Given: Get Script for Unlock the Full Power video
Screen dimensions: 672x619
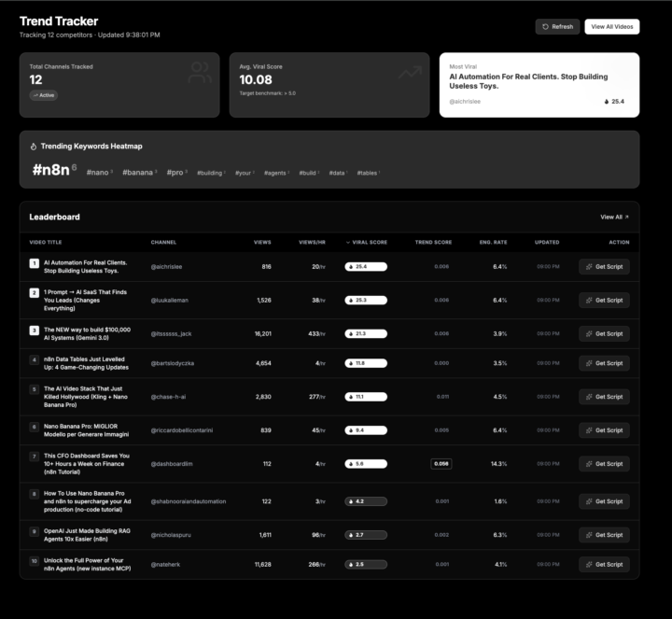Looking at the screenshot, I should coord(604,564).
